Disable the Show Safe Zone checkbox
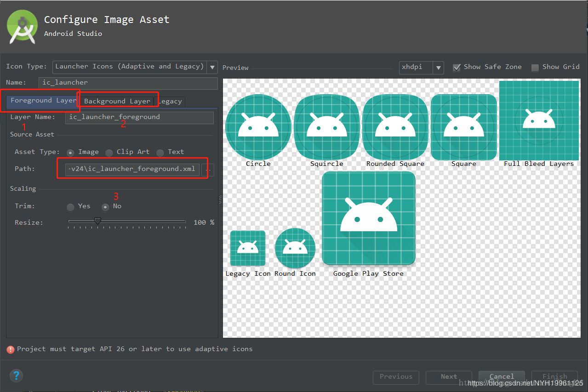The image size is (588, 392). click(x=457, y=68)
